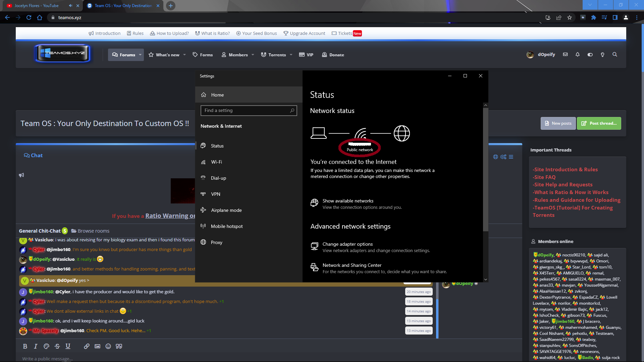Open Wi-Fi section in Settings sidebar
The width and height of the screenshot is (644, 362).
point(216,162)
